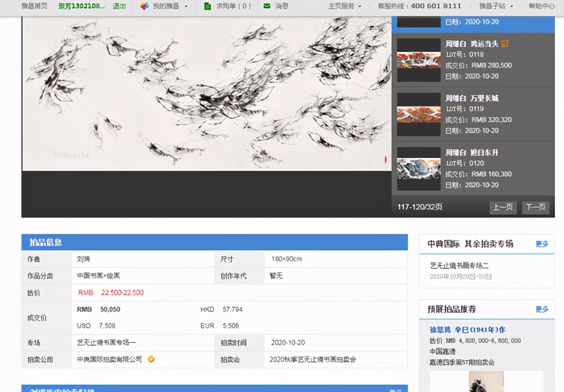Expand the 我的雅昌 dropdown arrow
The width and height of the screenshot is (564, 392).
(x=186, y=6)
